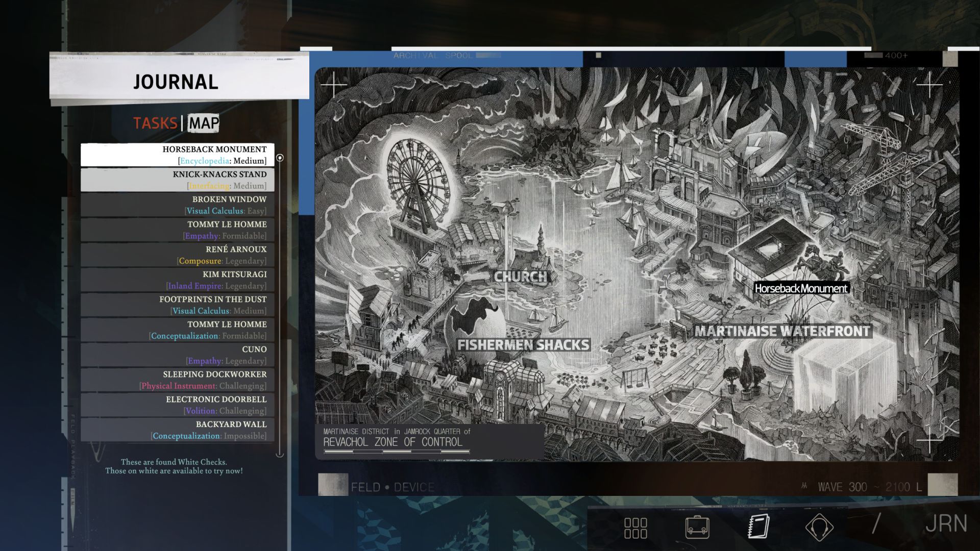Open the journal notebook icon
The image size is (980, 551).
(758, 527)
